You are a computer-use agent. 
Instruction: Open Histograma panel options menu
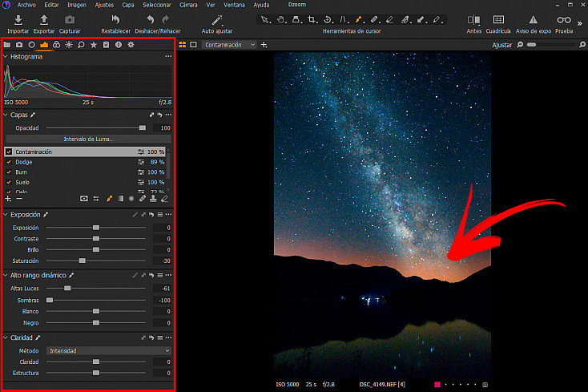[168, 56]
